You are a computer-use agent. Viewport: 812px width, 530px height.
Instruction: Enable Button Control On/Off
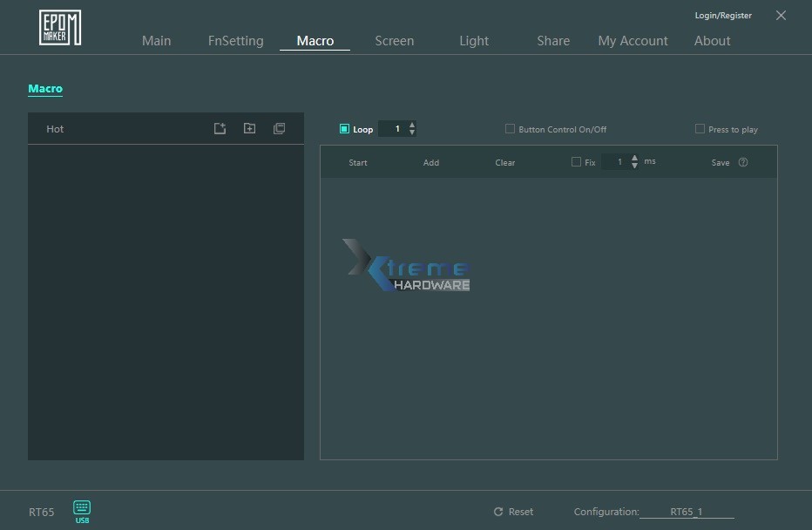click(510, 128)
